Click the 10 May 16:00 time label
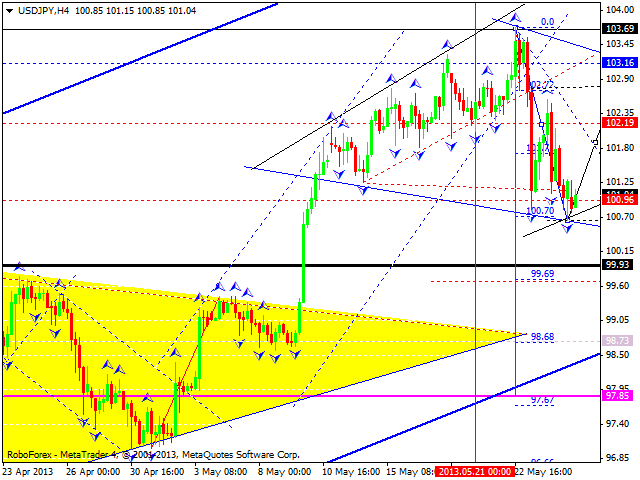This screenshot has height=480, width=640. [x=352, y=472]
